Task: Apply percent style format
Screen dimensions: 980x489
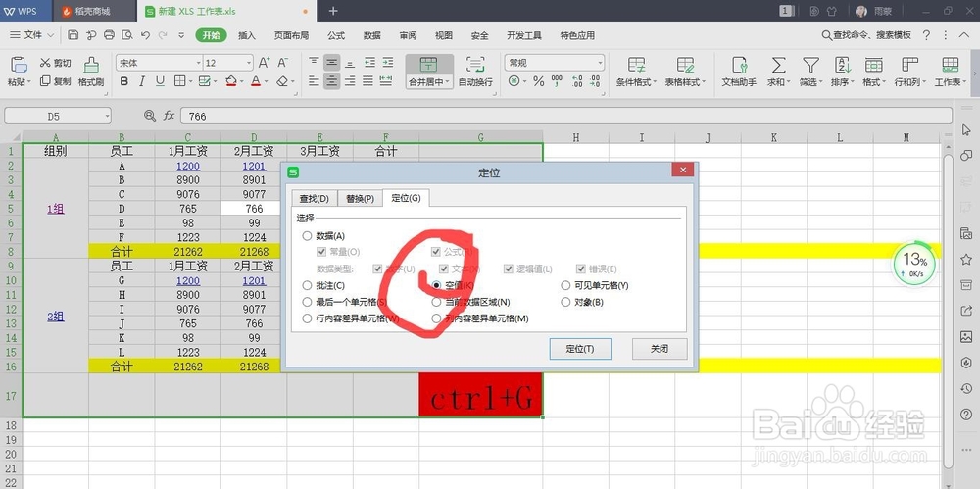Action: click(538, 81)
